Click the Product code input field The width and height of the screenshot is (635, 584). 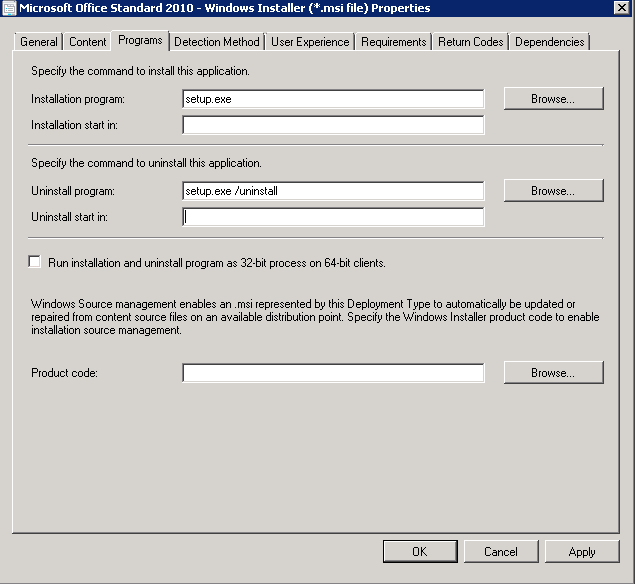(333, 373)
